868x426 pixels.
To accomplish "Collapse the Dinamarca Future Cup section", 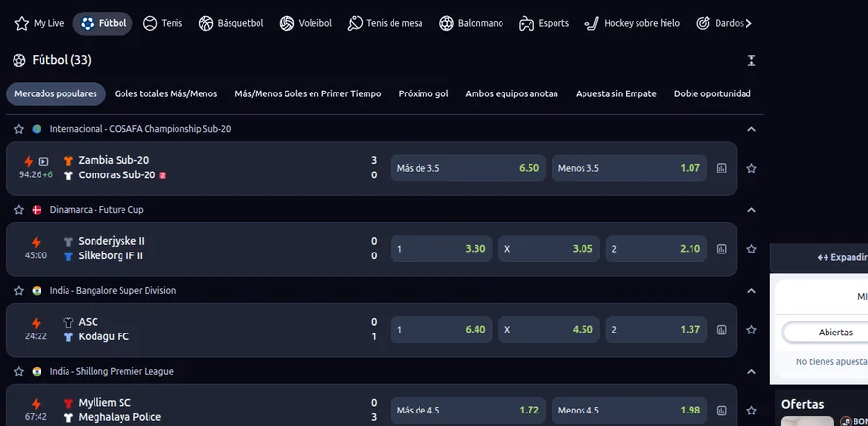I will [751, 210].
